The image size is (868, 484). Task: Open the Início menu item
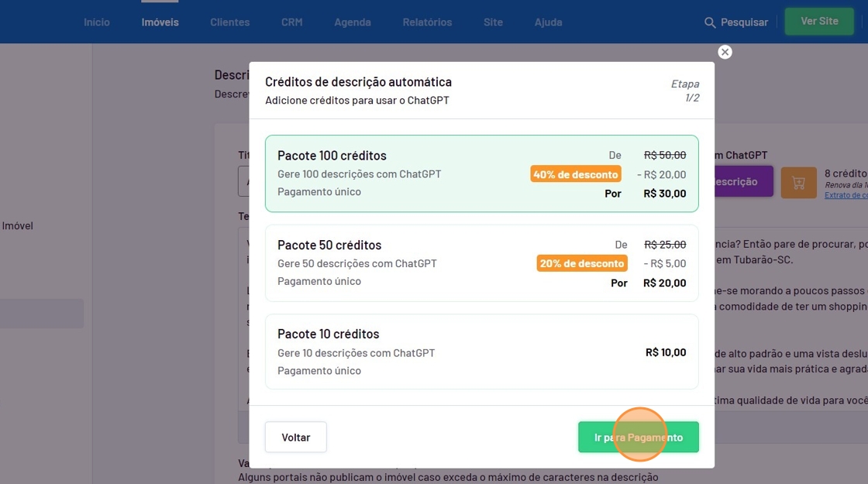[x=97, y=22]
